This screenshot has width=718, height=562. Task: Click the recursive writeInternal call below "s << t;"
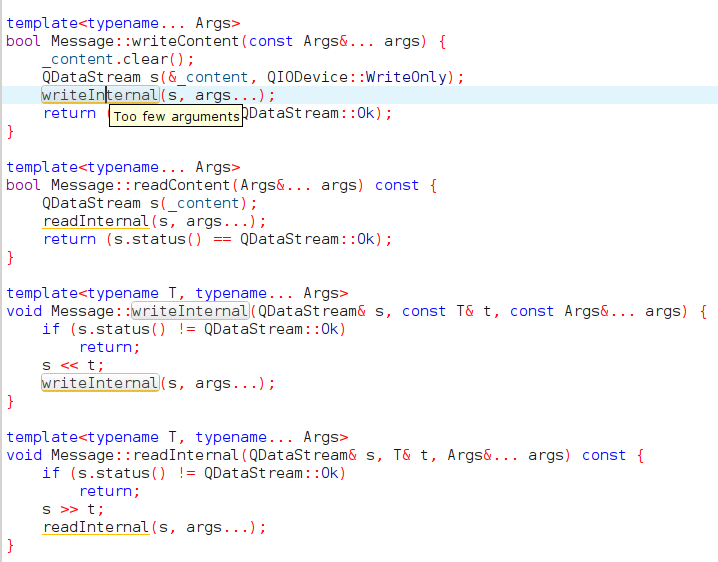99,383
